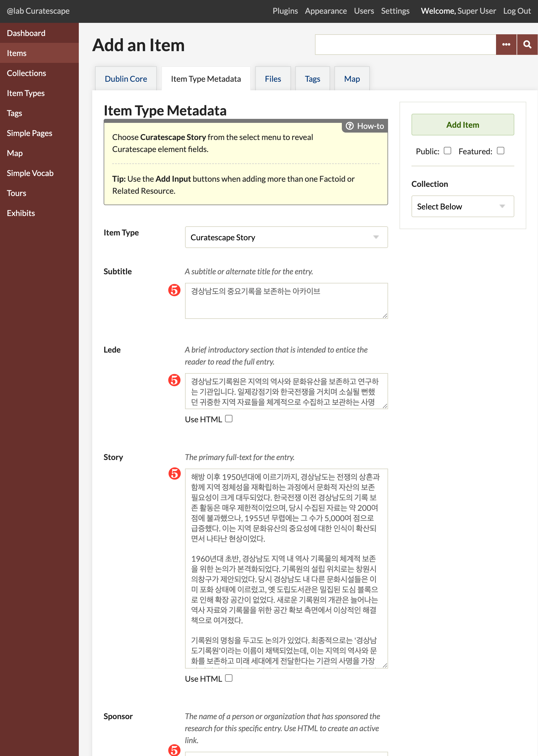Screen dimensions: 538x756
Task: Click into the Lede text area
Action: coord(286,391)
